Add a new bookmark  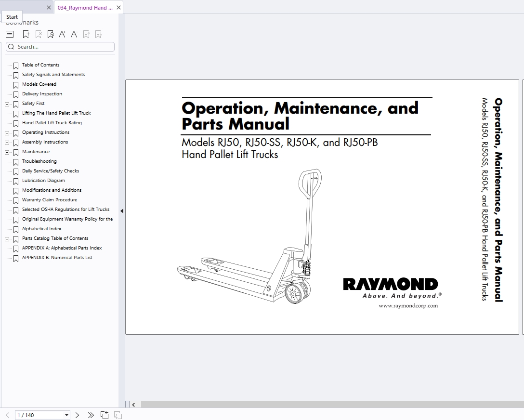26,34
